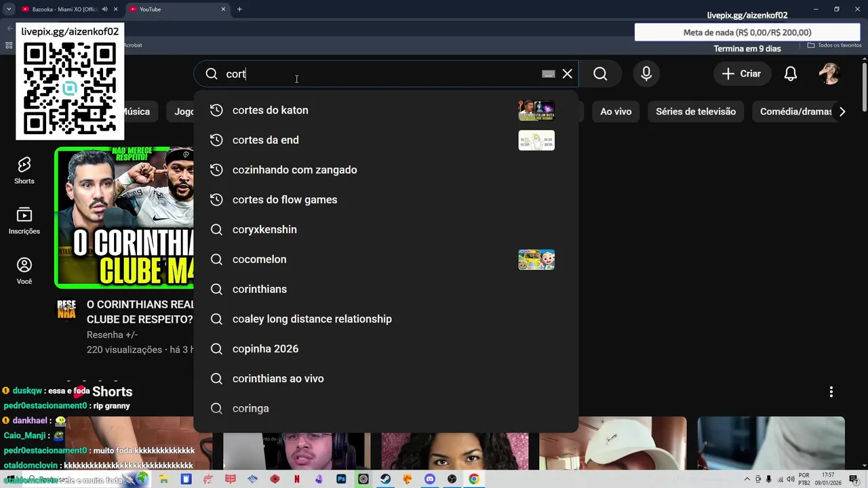Open the O Corinthians video thumbnail
The height and width of the screenshot is (488, 868).
point(124,218)
